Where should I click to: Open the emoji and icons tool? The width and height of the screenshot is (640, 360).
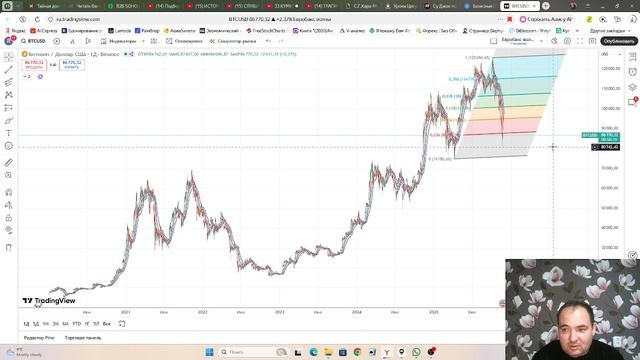pos(9,146)
